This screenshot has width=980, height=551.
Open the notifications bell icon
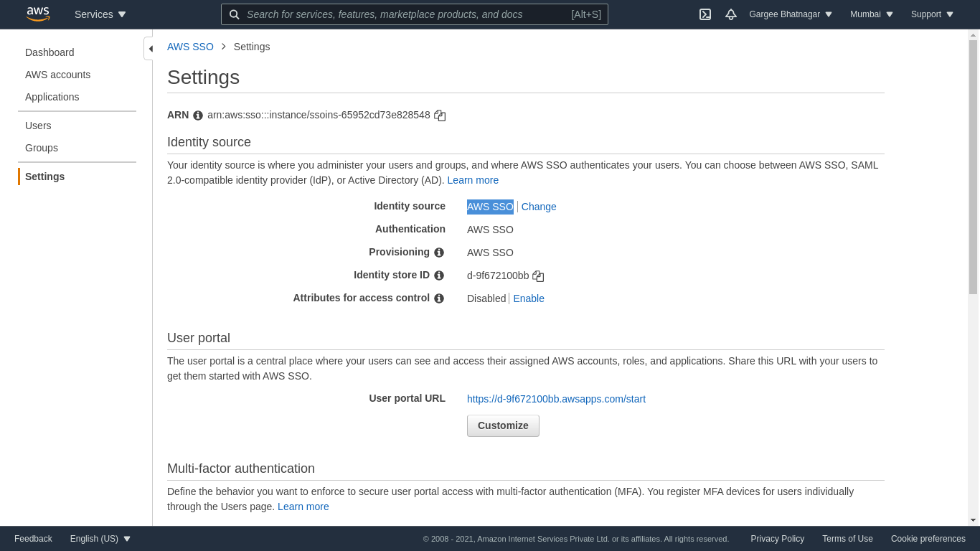[x=731, y=14]
